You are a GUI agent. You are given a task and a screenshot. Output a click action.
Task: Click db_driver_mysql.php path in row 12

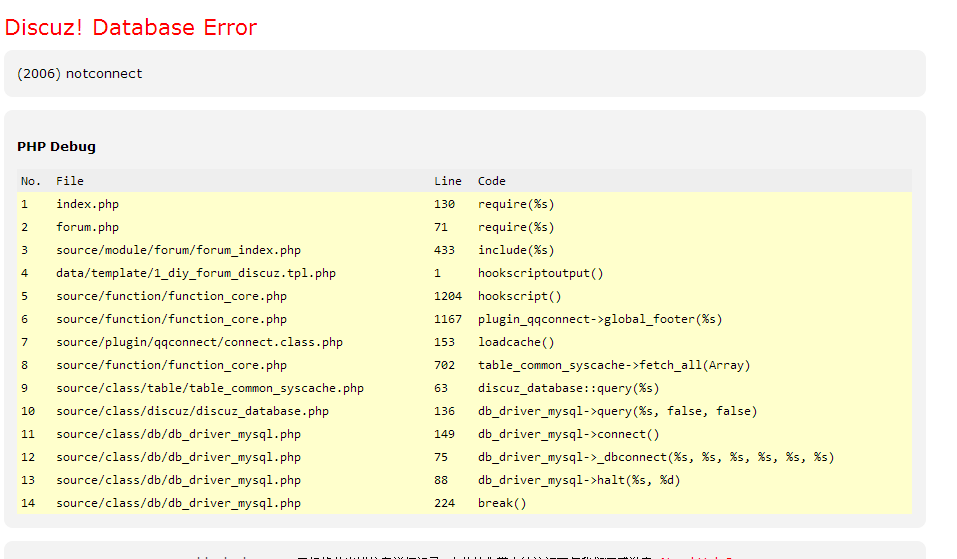tap(178, 457)
